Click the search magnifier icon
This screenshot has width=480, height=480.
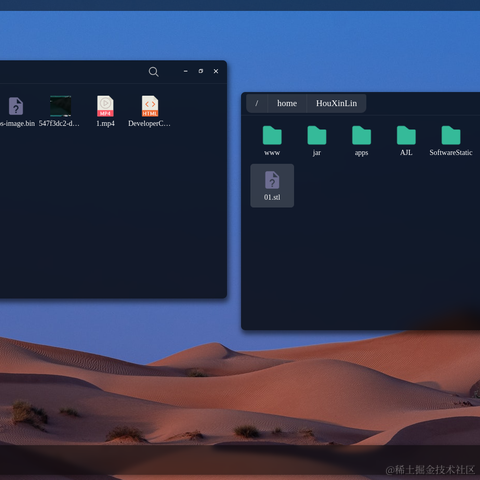click(x=153, y=71)
